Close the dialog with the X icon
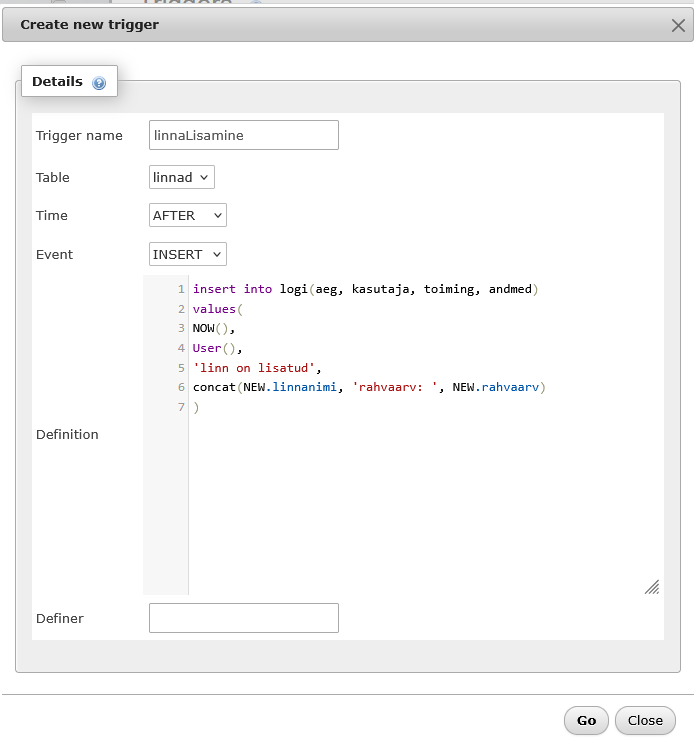694x749 pixels. (678, 25)
